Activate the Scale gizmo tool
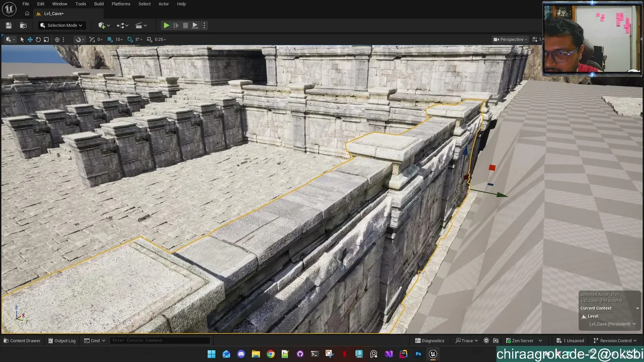This screenshot has height=362, width=644. (46, 39)
